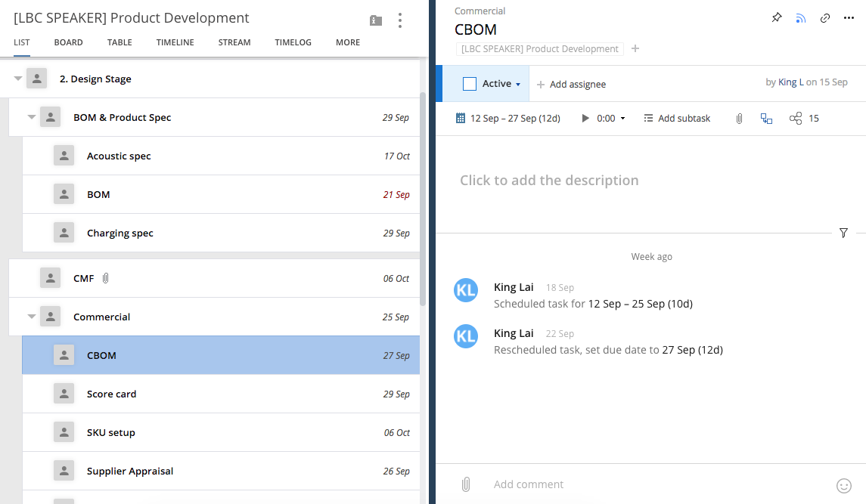The image size is (866, 504).
Task: Click Add subtask button
Action: [x=677, y=119]
